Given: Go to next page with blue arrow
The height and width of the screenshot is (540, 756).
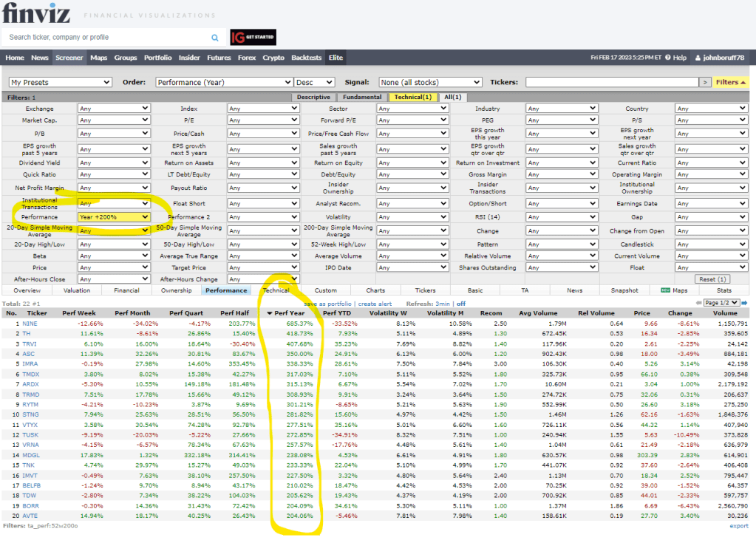Looking at the screenshot, I should point(744,304).
